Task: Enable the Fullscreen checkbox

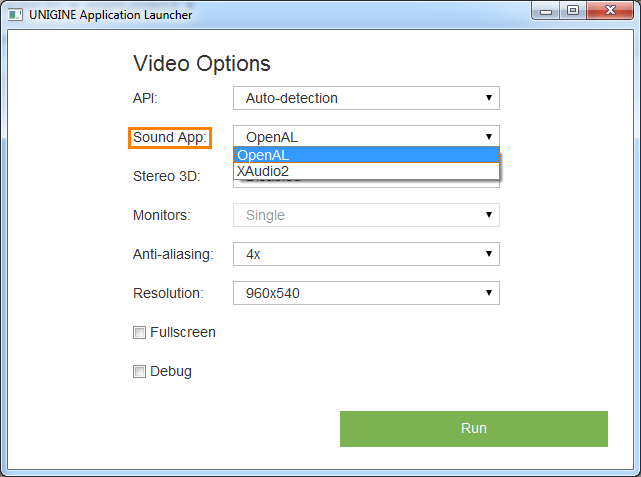Action: pyautogui.click(x=140, y=333)
